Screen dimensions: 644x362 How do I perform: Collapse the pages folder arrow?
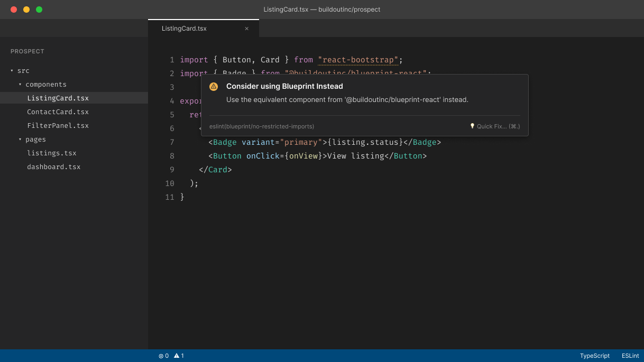(20, 140)
